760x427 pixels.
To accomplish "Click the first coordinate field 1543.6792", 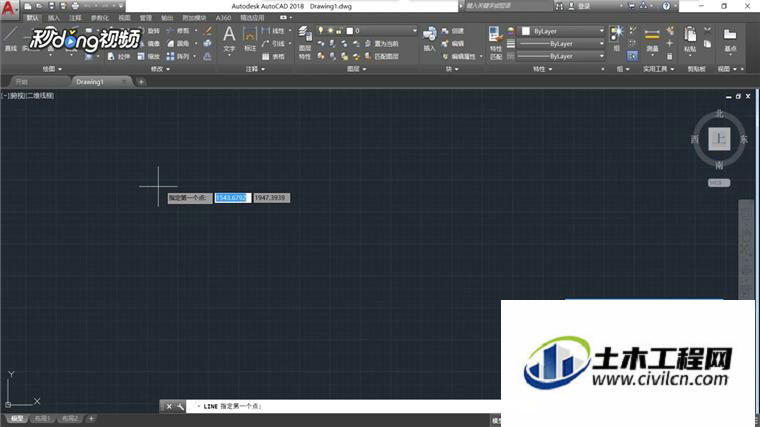I will pos(233,198).
